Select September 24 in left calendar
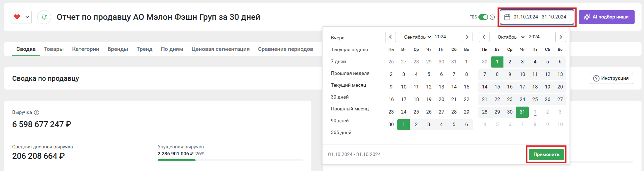644x171 pixels. click(404, 112)
